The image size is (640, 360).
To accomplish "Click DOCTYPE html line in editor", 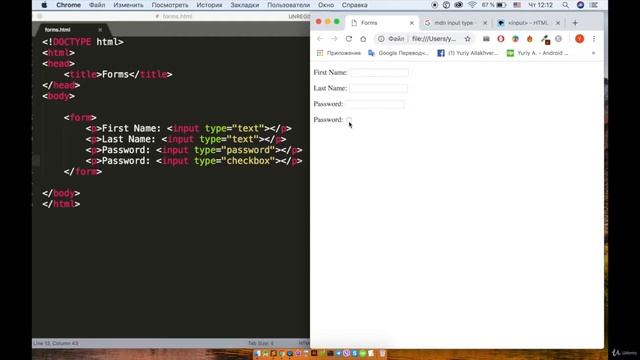I will pos(83,42).
